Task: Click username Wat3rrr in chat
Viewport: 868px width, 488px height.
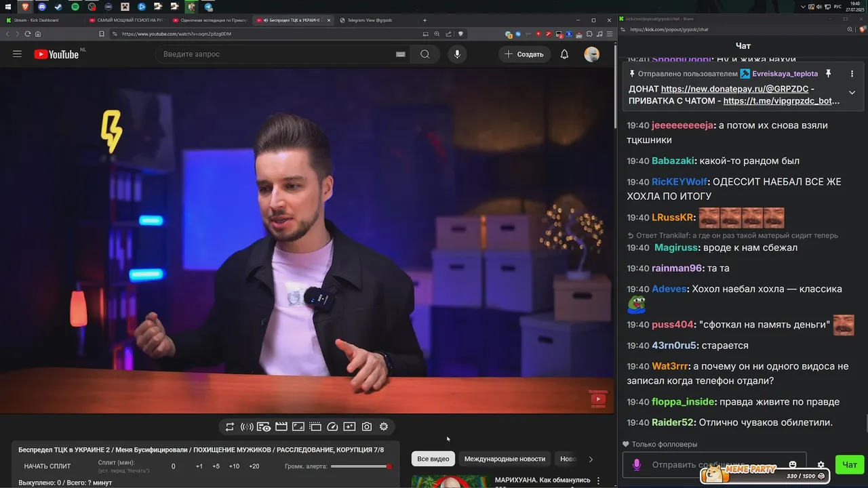Action: (x=670, y=366)
